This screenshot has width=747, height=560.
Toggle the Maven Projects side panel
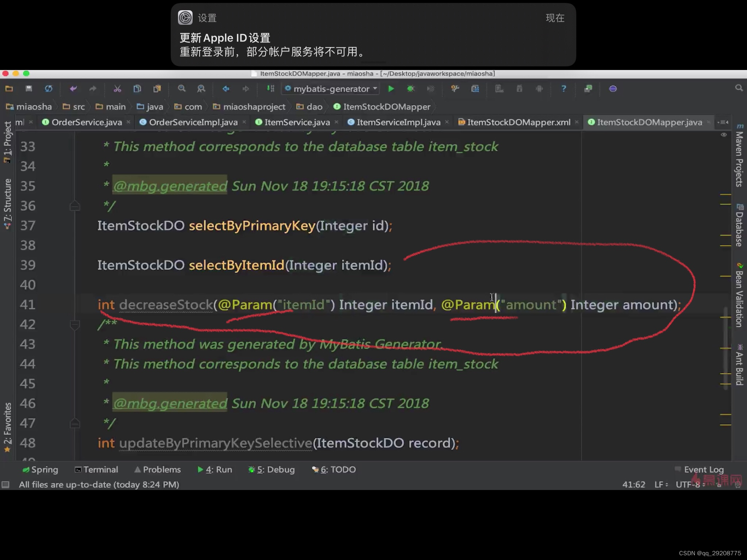pyautogui.click(x=739, y=157)
